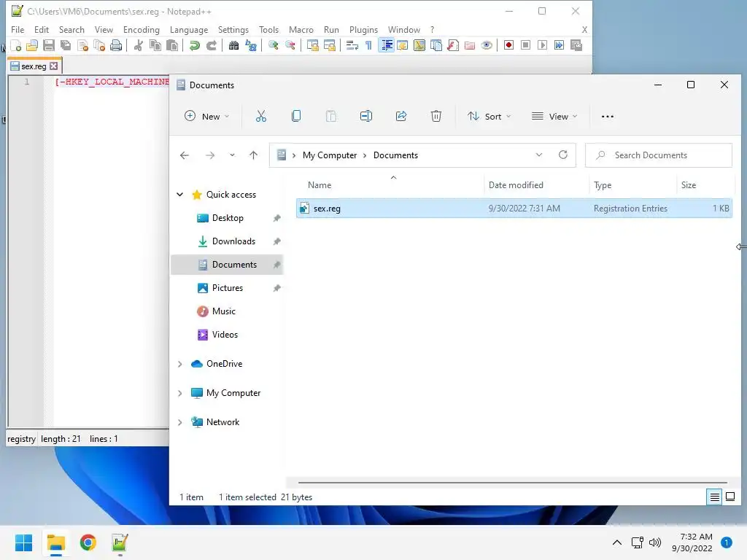This screenshot has width=747, height=560.
Task: Open the Encoding menu in Notepad++
Action: [141, 29]
